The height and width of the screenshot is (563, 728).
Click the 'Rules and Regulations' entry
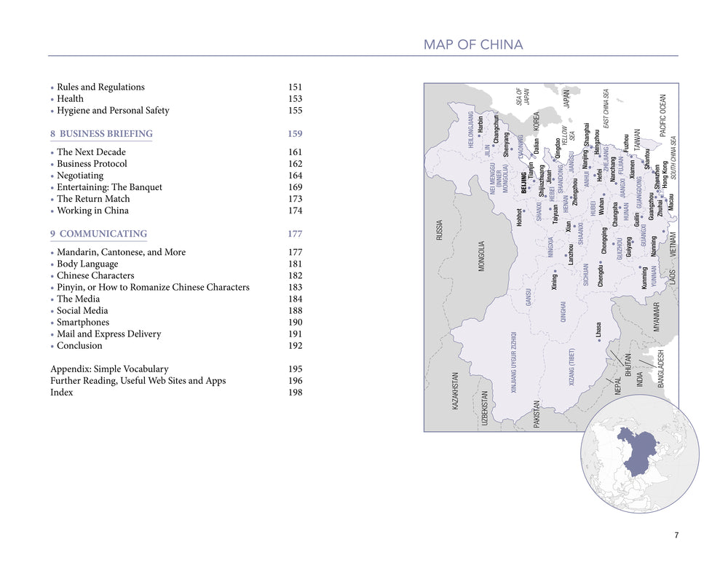100,87
